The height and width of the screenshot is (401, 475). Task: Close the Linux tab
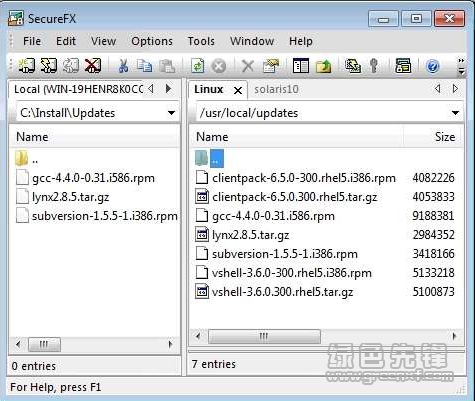(238, 90)
